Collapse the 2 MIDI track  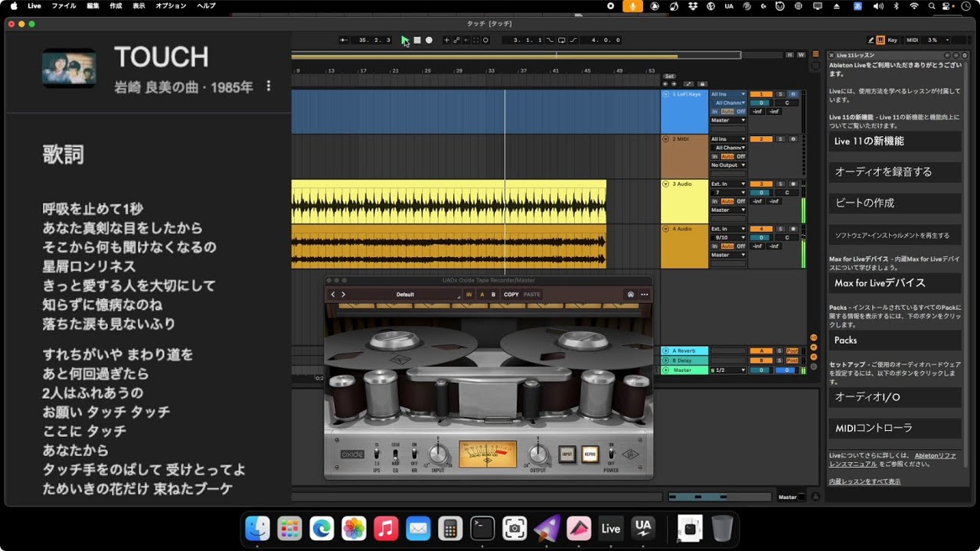[x=666, y=139]
